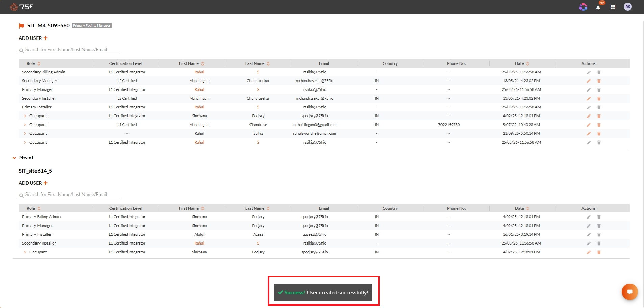This screenshot has height=308, width=644.
Task: Expand Occupant row for Sinchana under SIT_M4_509>560
Action: tap(25, 116)
